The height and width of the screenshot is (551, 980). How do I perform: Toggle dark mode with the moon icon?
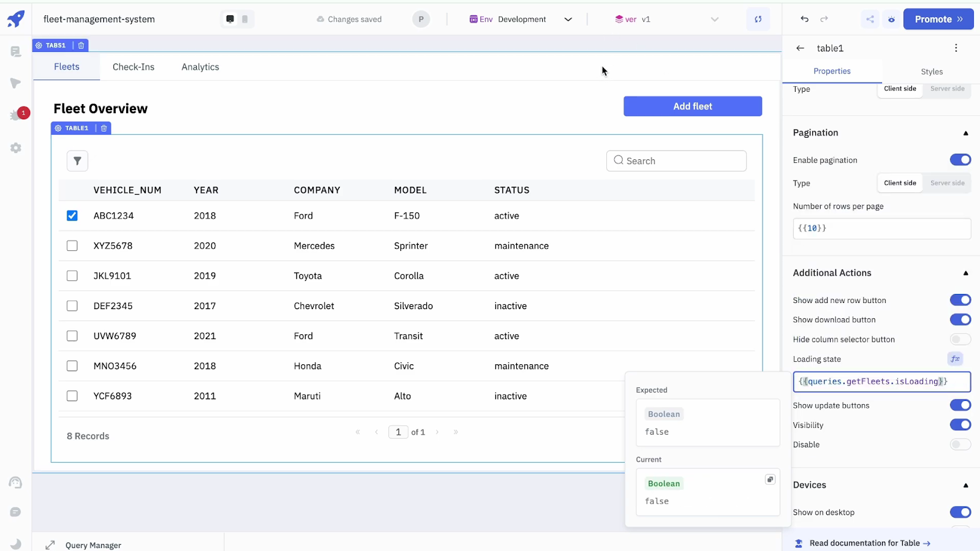(x=15, y=544)
